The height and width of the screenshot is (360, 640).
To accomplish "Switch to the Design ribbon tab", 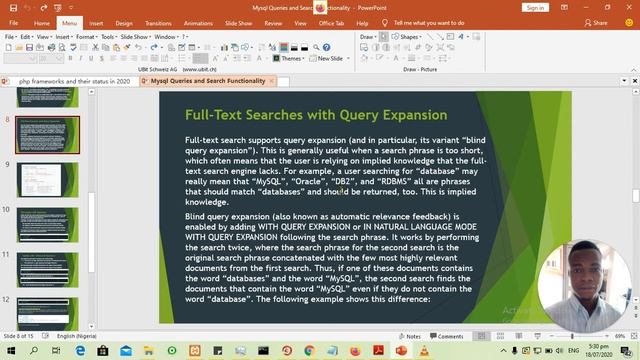I will pyautogui.click(x=124, y=23).
